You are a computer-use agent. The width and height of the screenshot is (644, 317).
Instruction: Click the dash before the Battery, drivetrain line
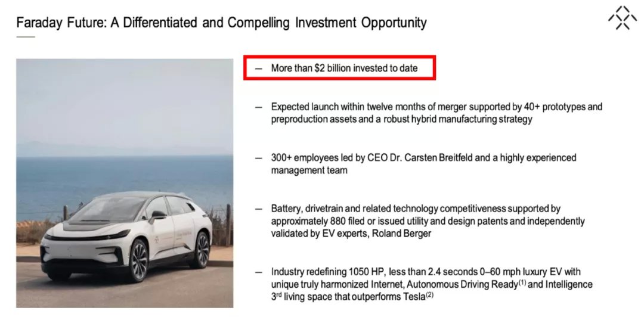click(258, 209)
